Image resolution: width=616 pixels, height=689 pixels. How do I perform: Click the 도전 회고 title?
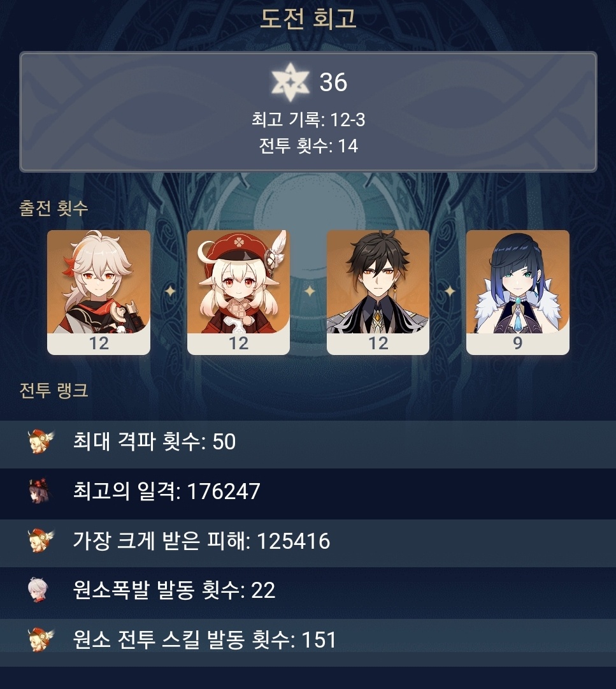point(308,18)
